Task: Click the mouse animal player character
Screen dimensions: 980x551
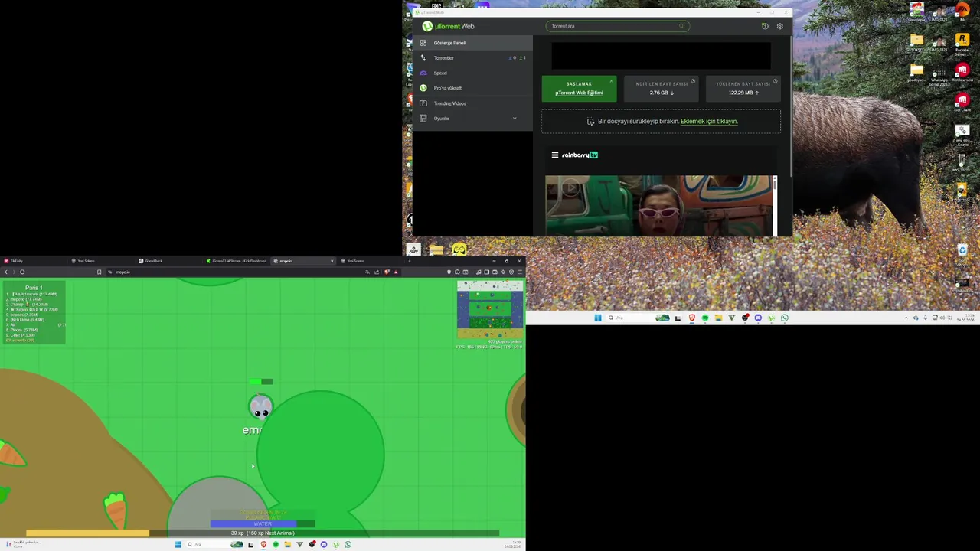Action: 260,406
